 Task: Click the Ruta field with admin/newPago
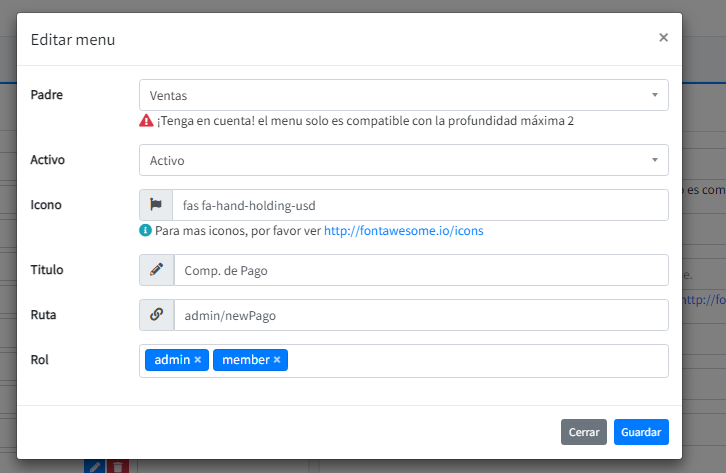coord(420,315)
